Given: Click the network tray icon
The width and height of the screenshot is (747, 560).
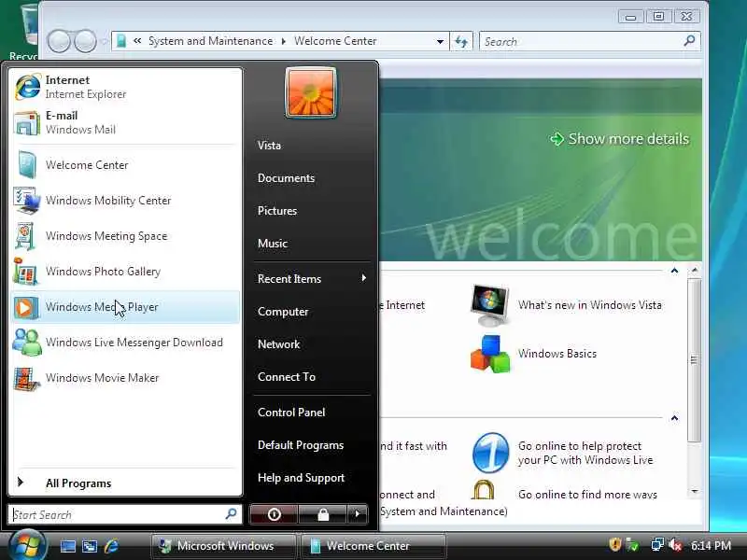Looking at the screenshot, I should pyautogui.click(x=657, y=544).
